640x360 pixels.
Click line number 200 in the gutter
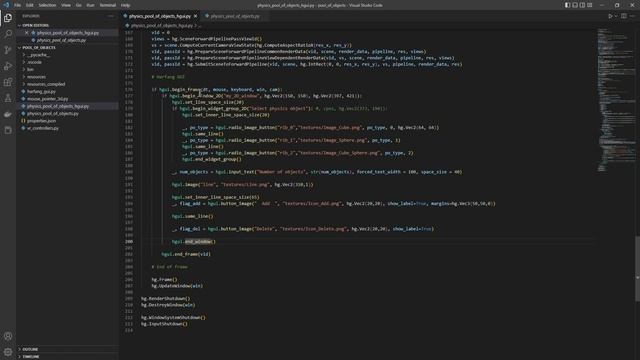click(129, 242)
